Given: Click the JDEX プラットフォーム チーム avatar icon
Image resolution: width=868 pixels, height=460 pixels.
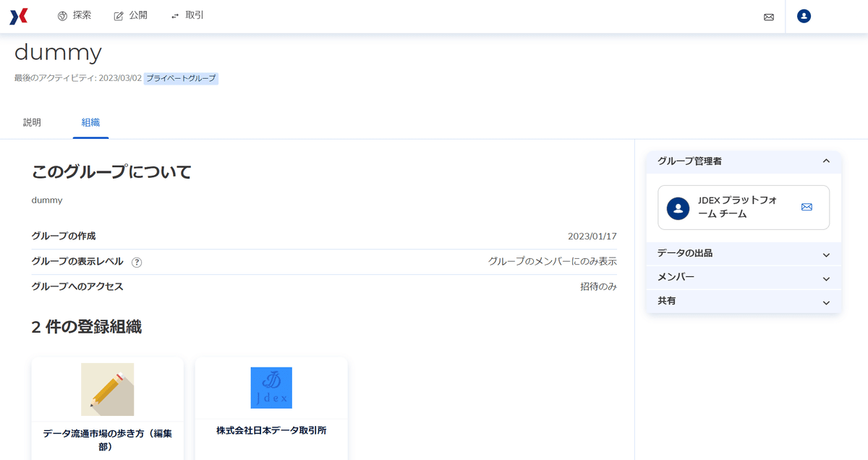Looking at the screenshot, I should tap(678, 208).
